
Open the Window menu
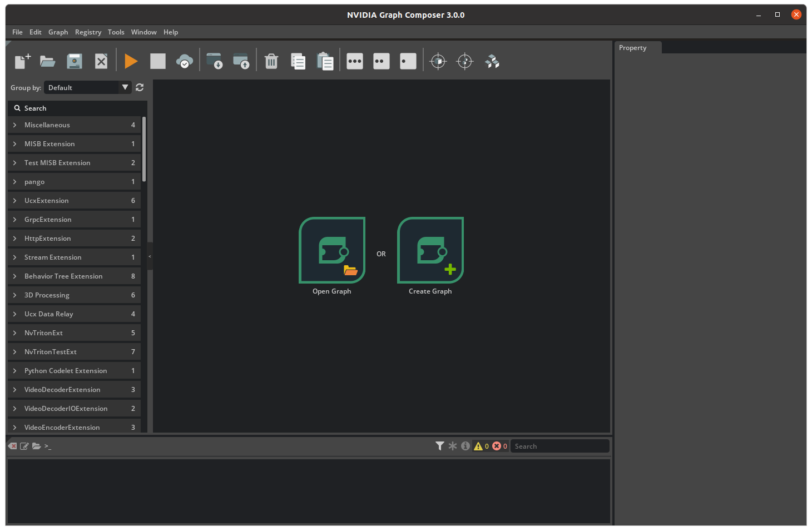coord(143,32)
